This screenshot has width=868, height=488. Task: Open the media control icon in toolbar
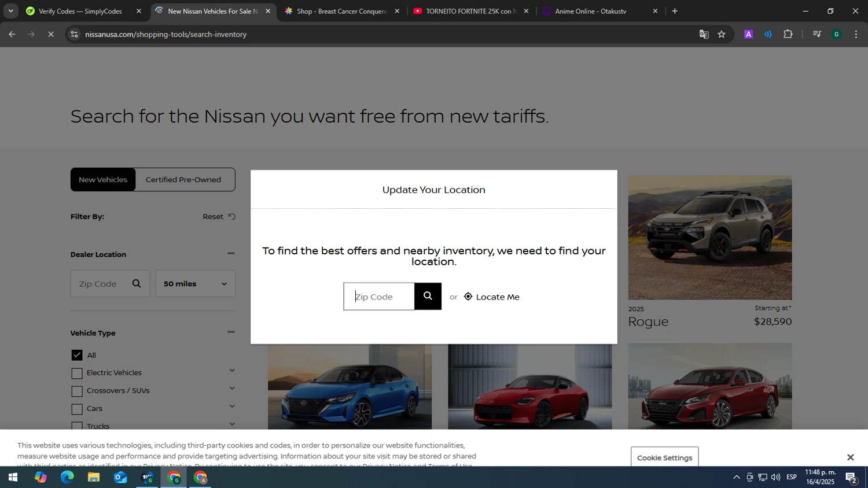tap(817, 34)
